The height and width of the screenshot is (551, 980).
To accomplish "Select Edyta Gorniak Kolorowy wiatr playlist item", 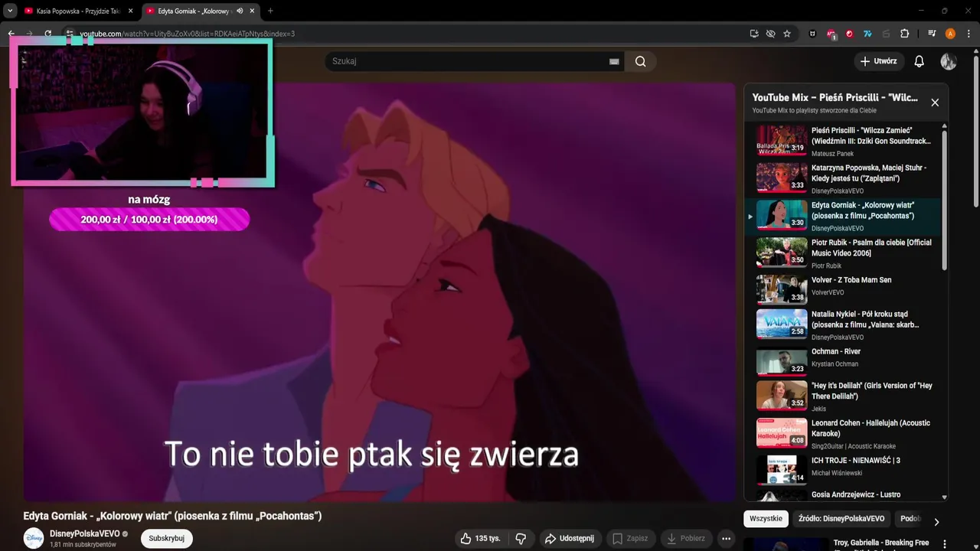I will [x=842, y=216].
